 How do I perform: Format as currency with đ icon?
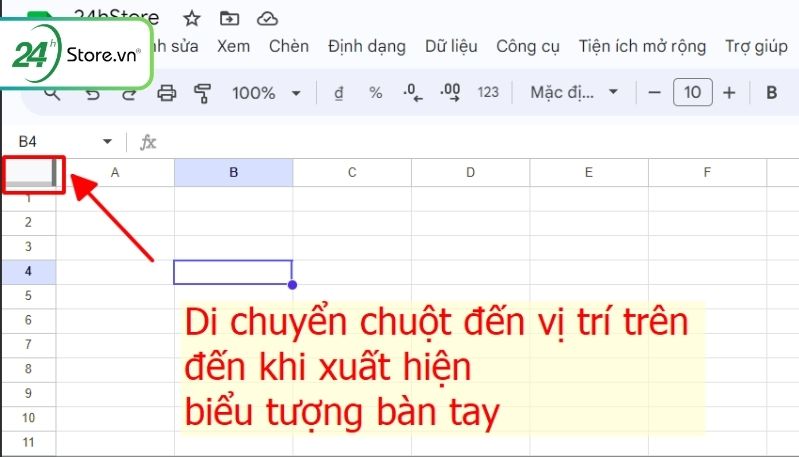[x=339, y=93]
